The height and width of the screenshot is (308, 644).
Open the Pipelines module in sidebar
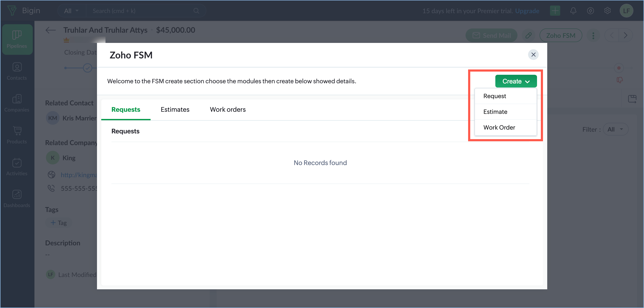click(x=17, y=39)
